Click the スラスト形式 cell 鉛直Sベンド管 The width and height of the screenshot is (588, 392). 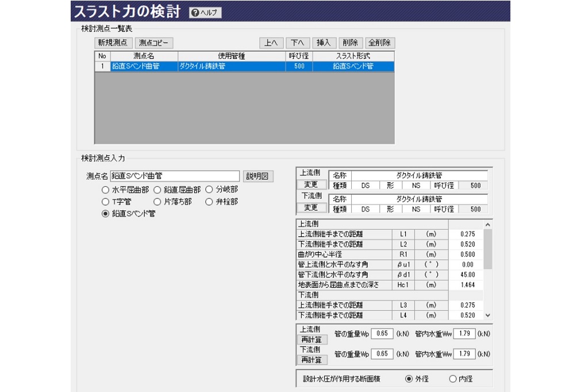click(x=353, y=67)
